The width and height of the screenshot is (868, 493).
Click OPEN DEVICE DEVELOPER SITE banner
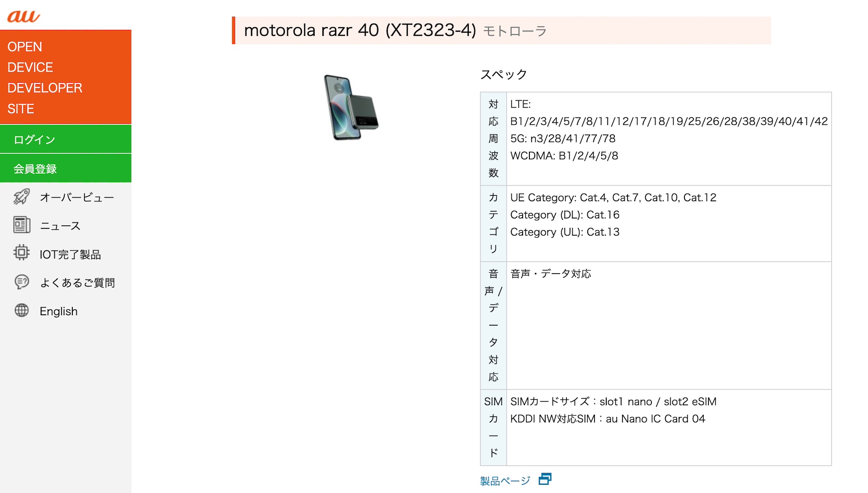click(66, 77)
